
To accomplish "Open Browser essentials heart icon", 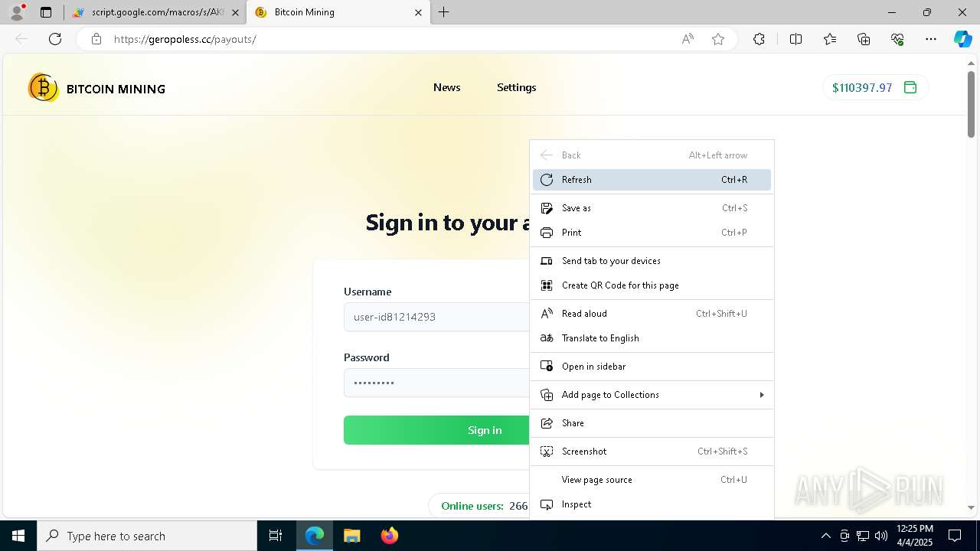I will pyautogui.click(x=897, y=39).
